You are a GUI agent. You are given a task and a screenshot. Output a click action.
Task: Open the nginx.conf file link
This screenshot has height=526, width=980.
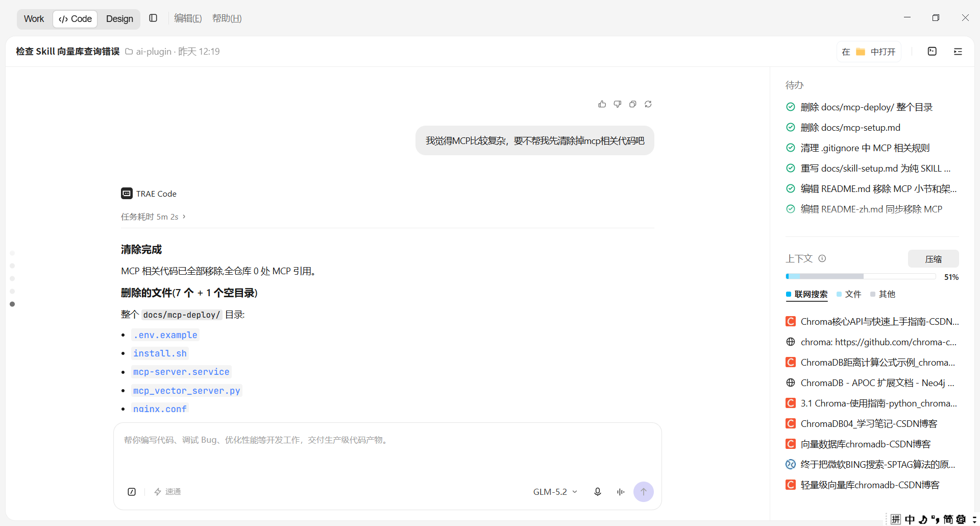(160, 409)
